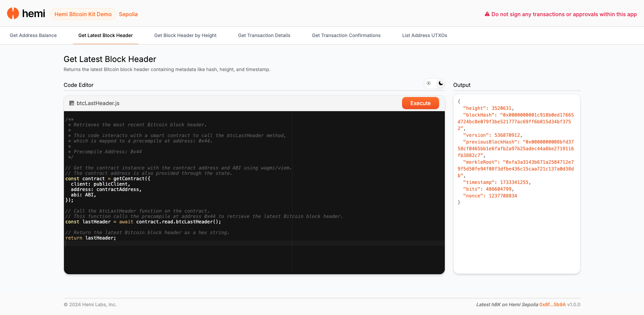Click the btcLastHeader.js file name
644x315 pixels.
(98, 103)
